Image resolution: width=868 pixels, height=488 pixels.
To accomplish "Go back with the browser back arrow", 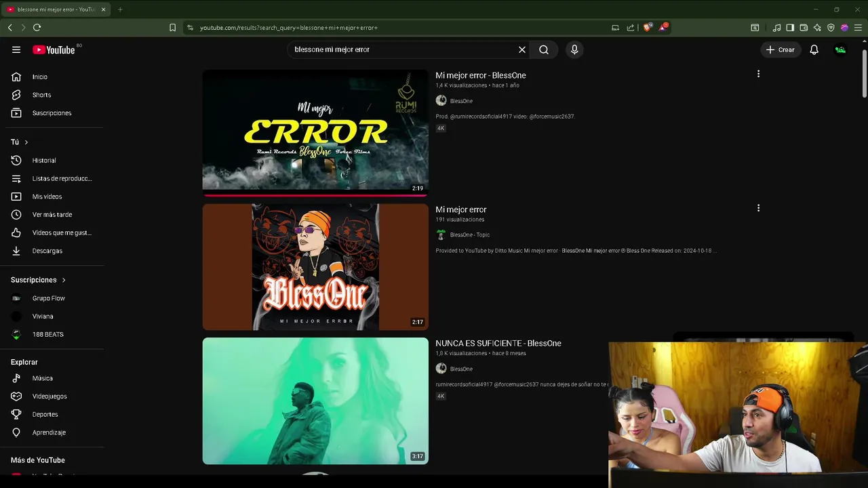I will 9,27.
